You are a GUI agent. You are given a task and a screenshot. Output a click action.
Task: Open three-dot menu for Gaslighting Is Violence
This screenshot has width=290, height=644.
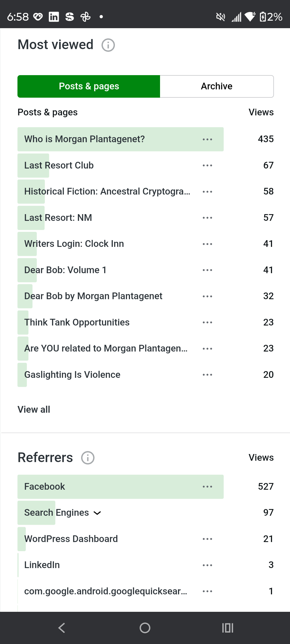pyautogui.click(x=207, y=375)
